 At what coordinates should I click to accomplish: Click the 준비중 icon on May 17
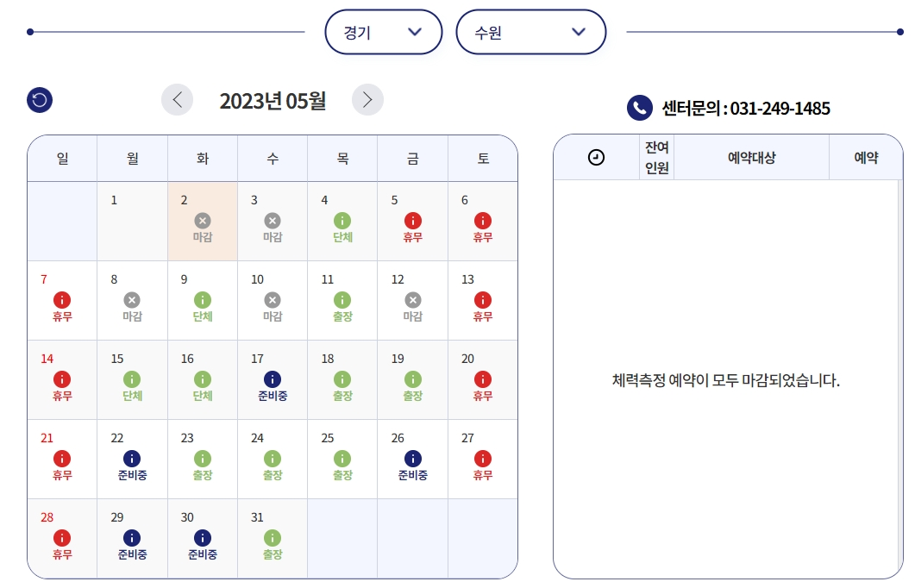point(273,378)
